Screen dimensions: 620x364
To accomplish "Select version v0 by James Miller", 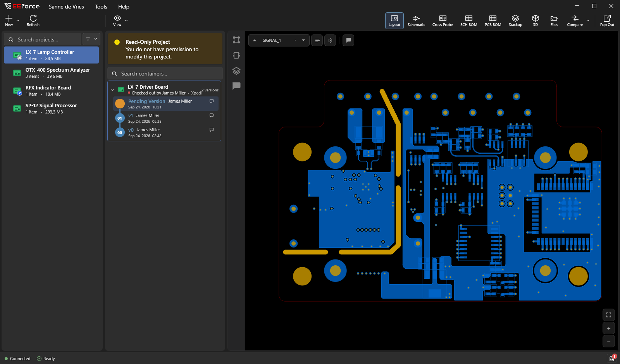I will pos(166,132).
